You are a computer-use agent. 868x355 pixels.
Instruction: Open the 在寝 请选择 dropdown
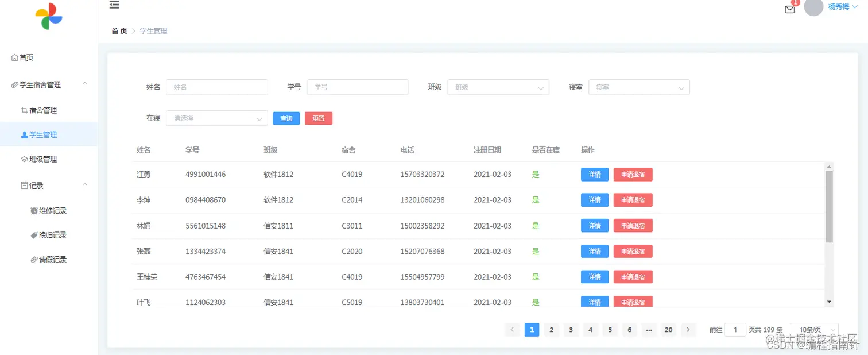(216, 118)
